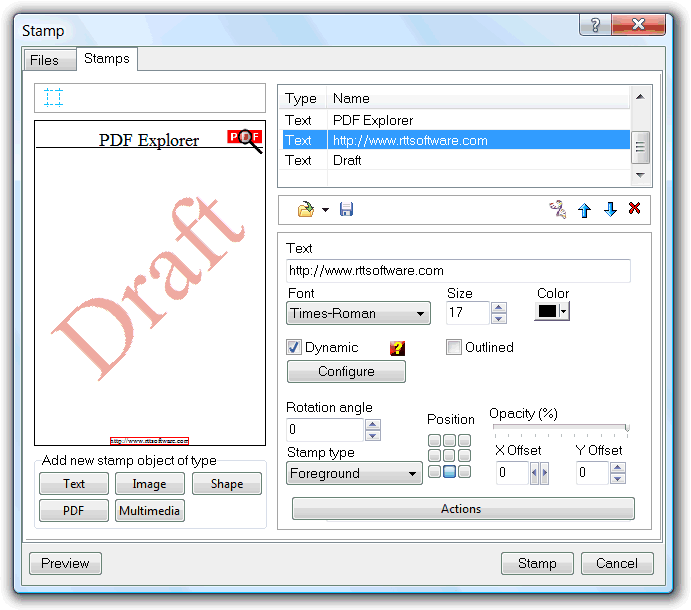Open the Color picker dropdown arrow
691x610 pixels.
pos(564,311)
